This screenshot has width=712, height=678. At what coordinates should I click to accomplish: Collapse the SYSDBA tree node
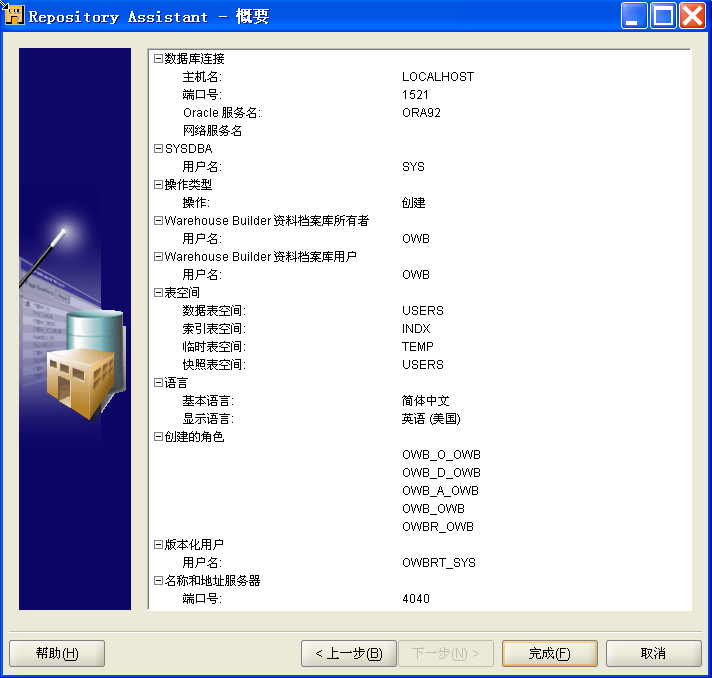coord(158,149)
